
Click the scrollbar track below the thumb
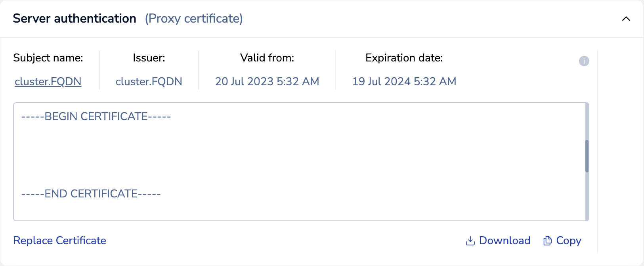[587, 196]
